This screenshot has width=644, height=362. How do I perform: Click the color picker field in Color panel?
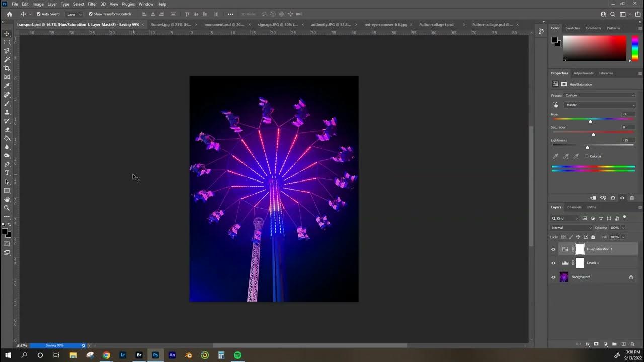(595, 48)
